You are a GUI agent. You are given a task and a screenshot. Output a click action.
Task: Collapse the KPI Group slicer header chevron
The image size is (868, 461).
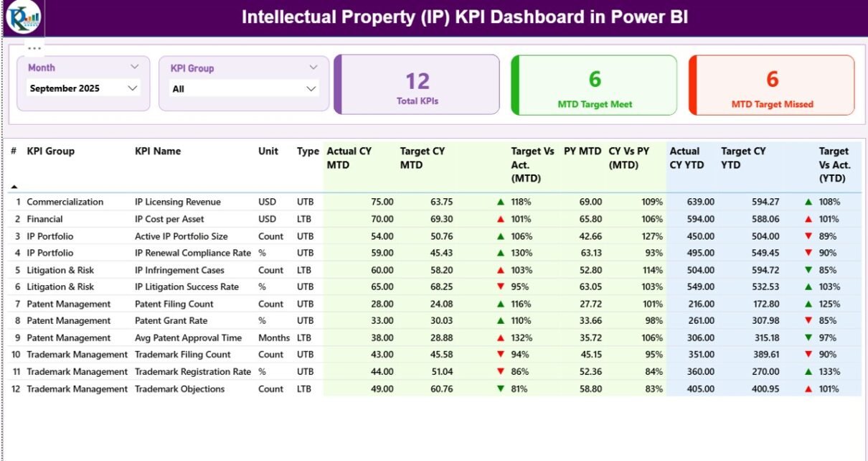[x=313, y=67]
